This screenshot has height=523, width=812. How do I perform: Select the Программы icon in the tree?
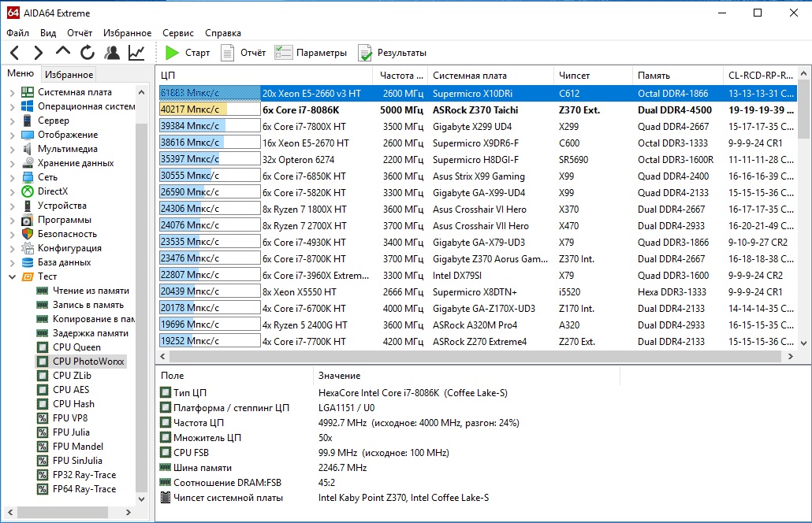click(x=28, y=220)
